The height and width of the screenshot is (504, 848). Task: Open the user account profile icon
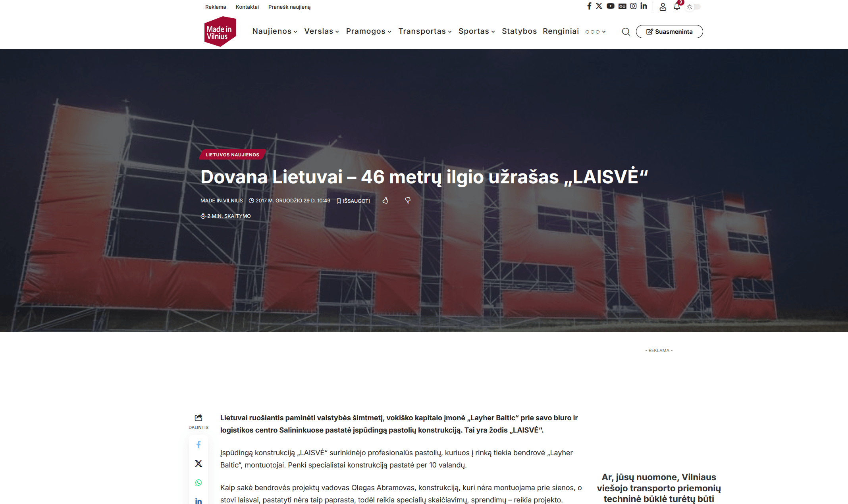coord(663,7)
